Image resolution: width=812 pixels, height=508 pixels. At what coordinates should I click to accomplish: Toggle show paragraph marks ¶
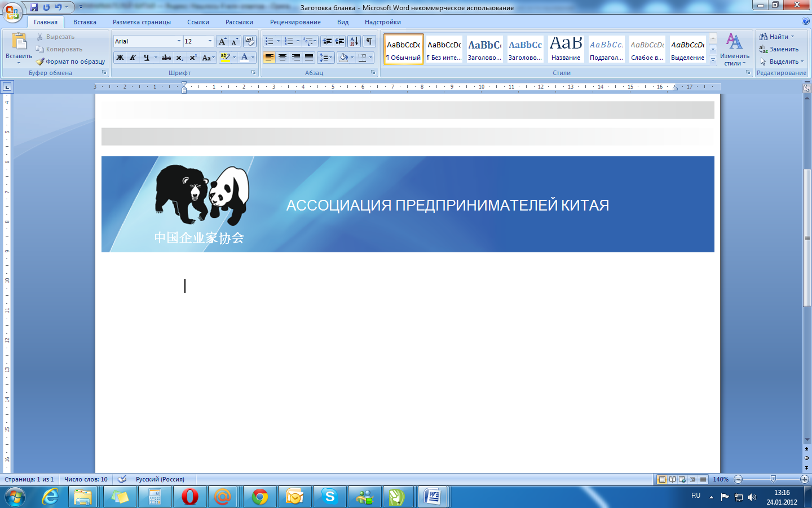pyautogui.click(x=369, y=41)
